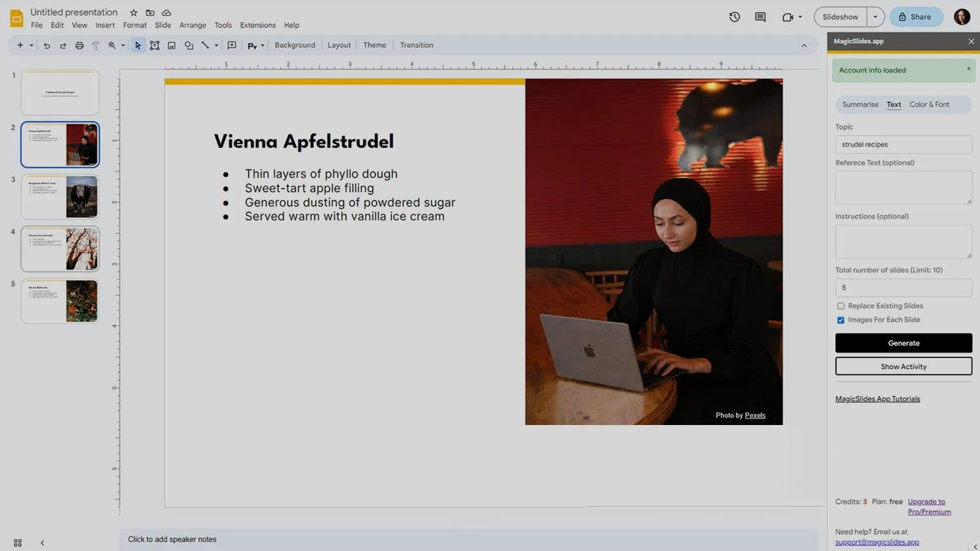
Task: Dismiss the Account info loaded notification
Action: [969, 69]
